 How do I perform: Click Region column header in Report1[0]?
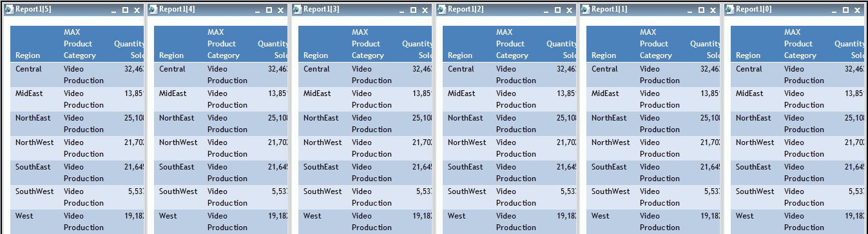(x=748, y=55)
